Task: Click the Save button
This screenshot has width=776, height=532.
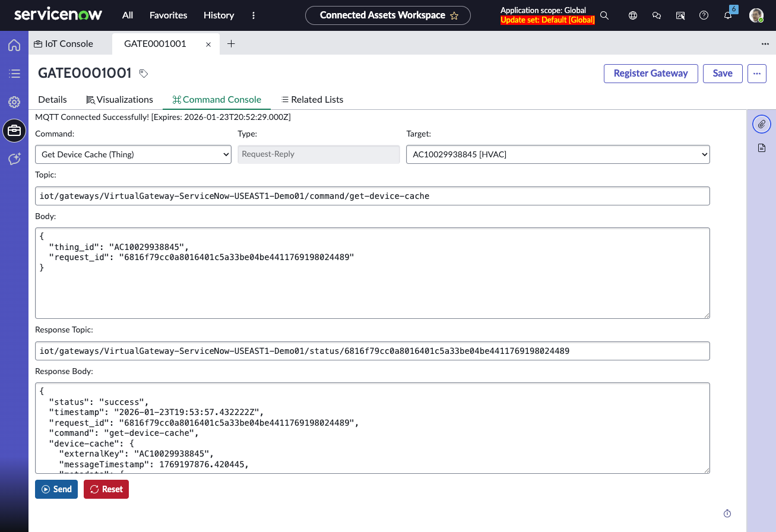Action: click(x=723, y=74)
